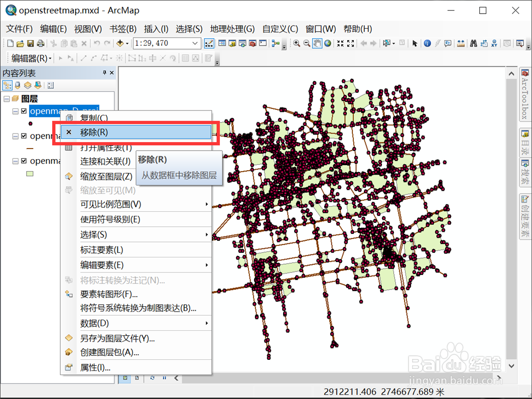The height and width of the screenshot is (399, 532).
Task: Select the Zoom Out tool
Action: [x=307, y=44]
